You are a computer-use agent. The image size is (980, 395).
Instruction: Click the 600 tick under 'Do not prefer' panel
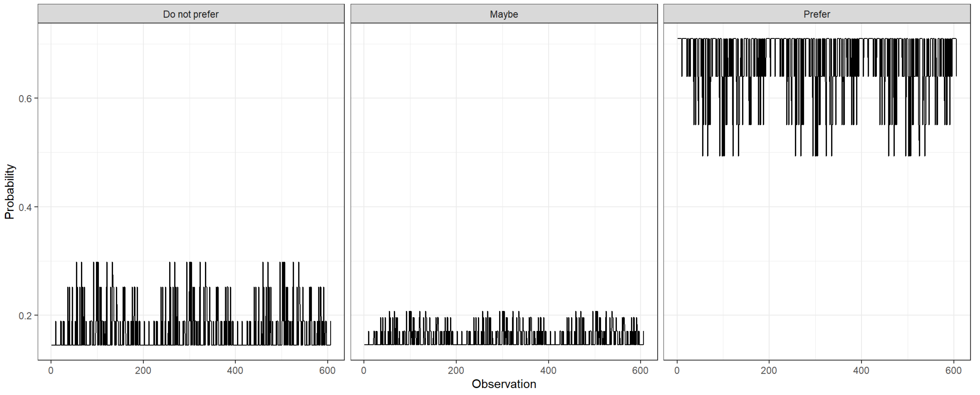327,370
